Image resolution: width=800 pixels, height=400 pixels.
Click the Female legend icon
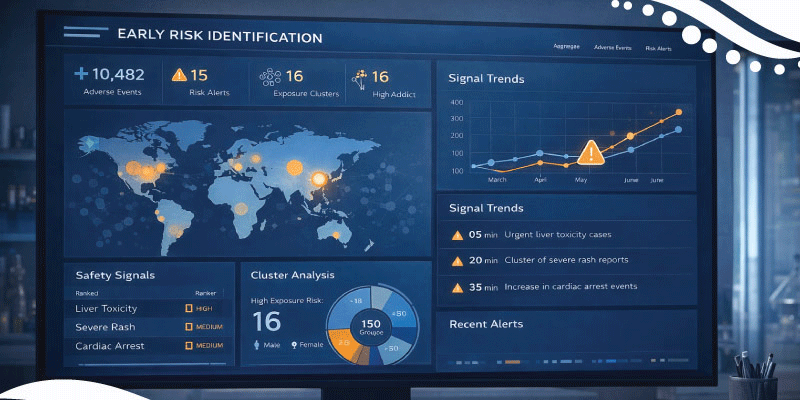294,345
